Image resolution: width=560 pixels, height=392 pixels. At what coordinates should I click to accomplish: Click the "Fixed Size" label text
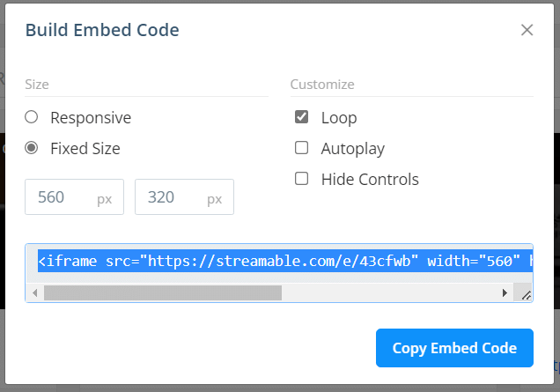[x=85, y=148]
